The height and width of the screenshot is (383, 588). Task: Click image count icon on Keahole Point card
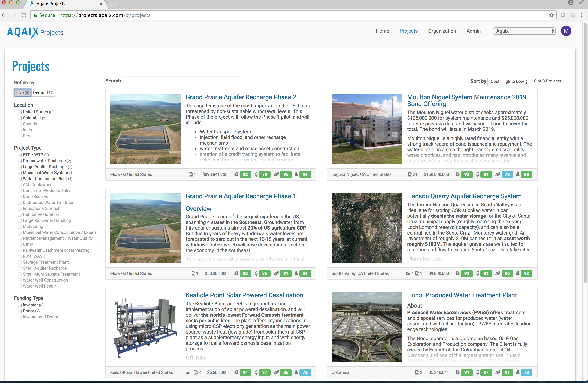187,372
